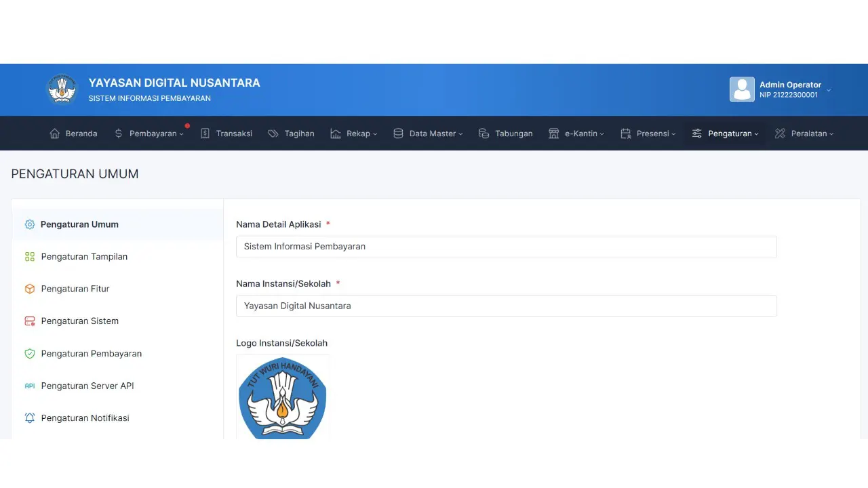Click the Pembayaran dollar icon
The height and width of the screenshot is (488, 868).
(119, 134)
